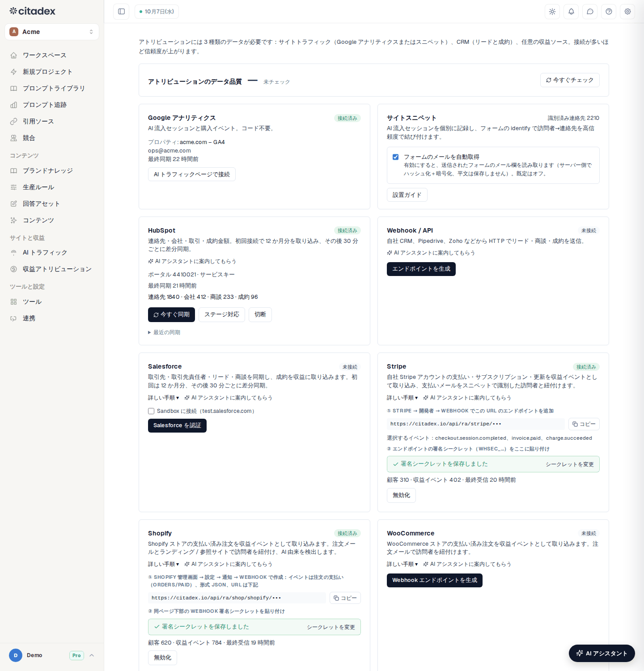
Task: Open the Acme workspace switcher
Action: click(x=52, y=32)
